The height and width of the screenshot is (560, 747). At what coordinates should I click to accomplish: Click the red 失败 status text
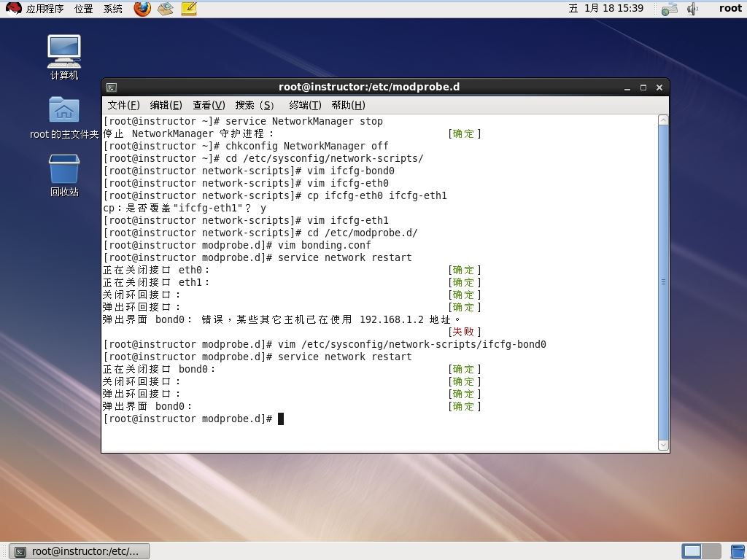(x=464, y=332)
